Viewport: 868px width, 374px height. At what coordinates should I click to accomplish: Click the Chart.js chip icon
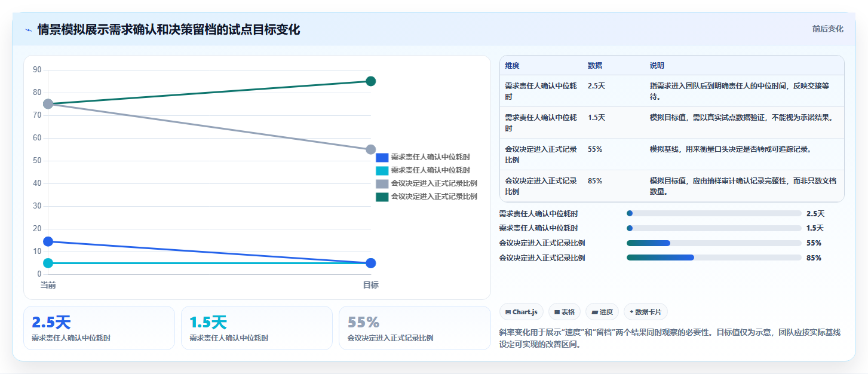[508, 312]
